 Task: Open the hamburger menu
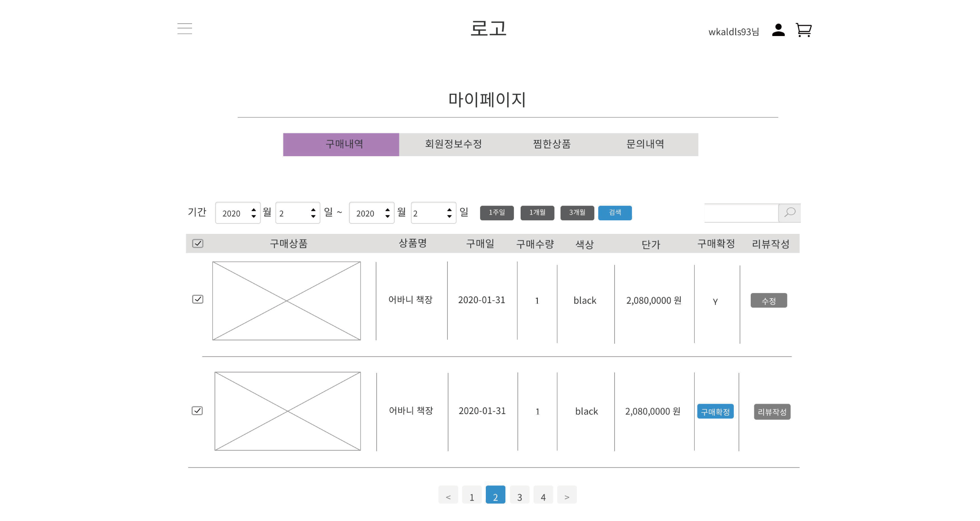(184, 28)
